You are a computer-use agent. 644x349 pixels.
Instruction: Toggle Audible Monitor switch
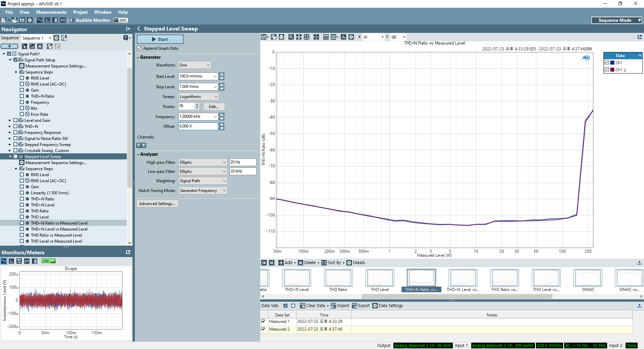coord(120,20)
